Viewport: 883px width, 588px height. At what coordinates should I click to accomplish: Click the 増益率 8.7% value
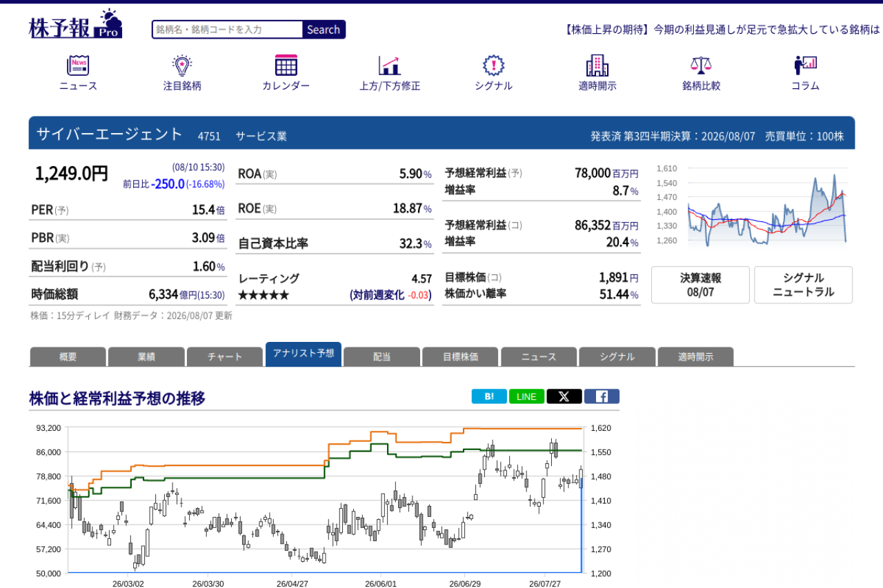coord(626,190)
